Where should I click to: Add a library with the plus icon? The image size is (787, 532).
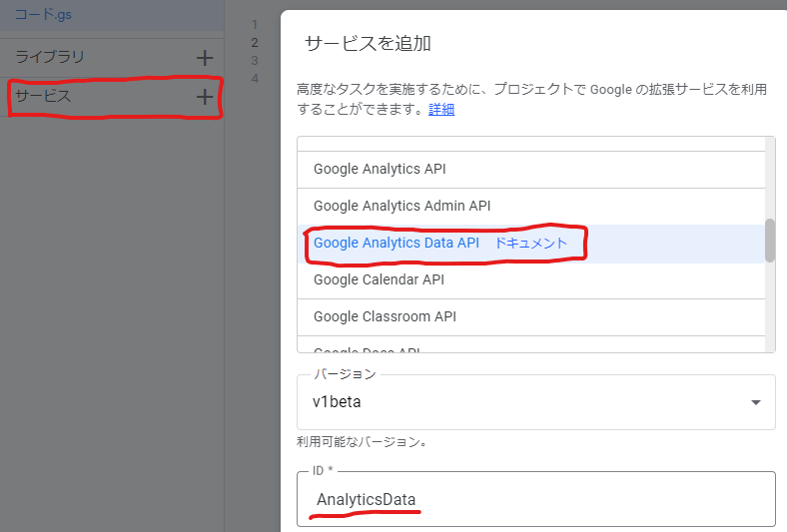205,58
